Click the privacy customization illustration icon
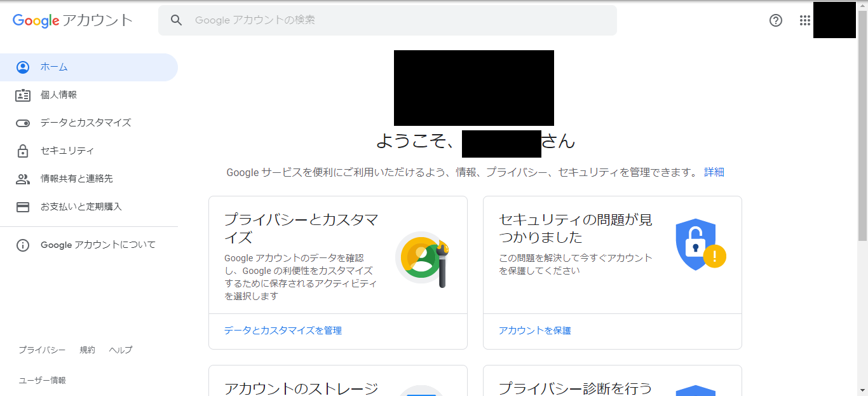 (x=423, y=258)
